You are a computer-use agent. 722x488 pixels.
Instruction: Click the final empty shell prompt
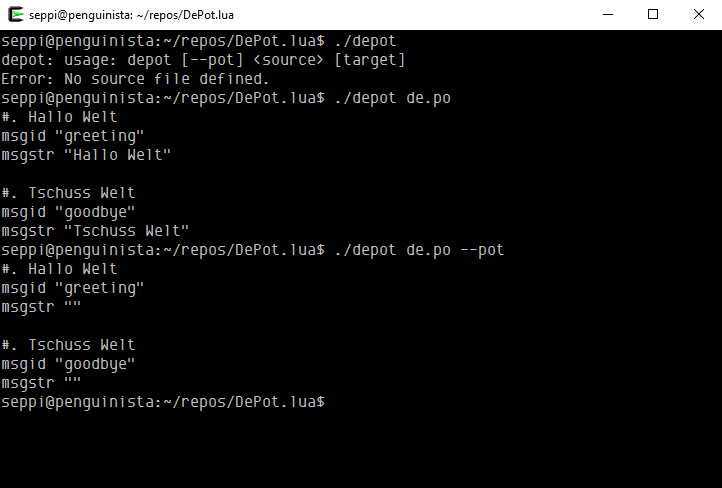tap(163, 402)
